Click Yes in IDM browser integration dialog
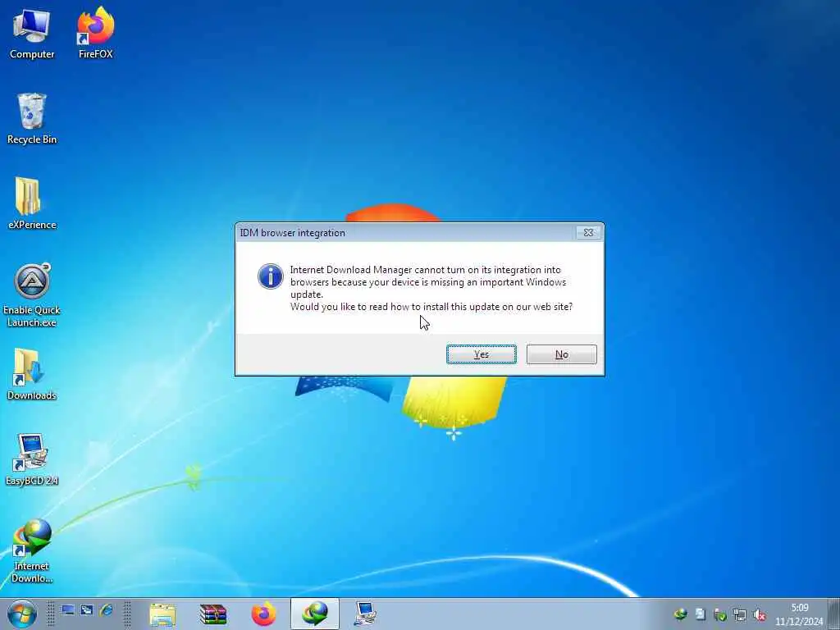Screen dimensions: 840x630 [x=481, y=354]
